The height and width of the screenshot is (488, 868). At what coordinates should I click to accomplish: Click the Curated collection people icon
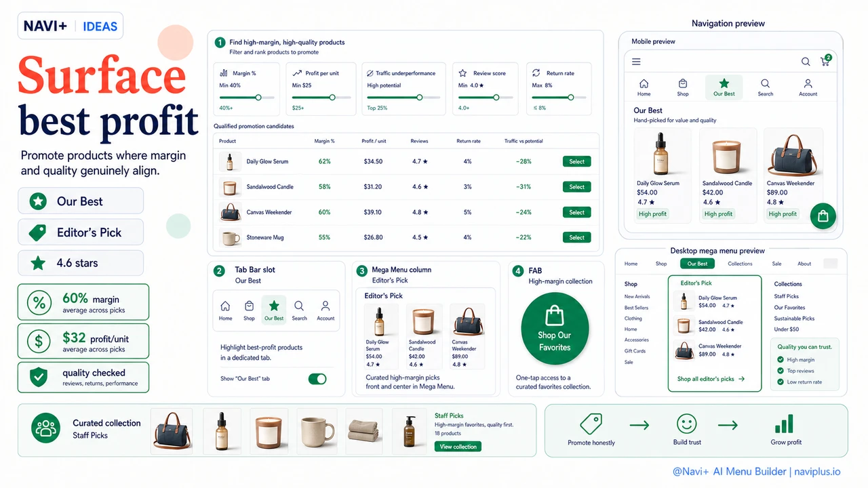[46, 428]
